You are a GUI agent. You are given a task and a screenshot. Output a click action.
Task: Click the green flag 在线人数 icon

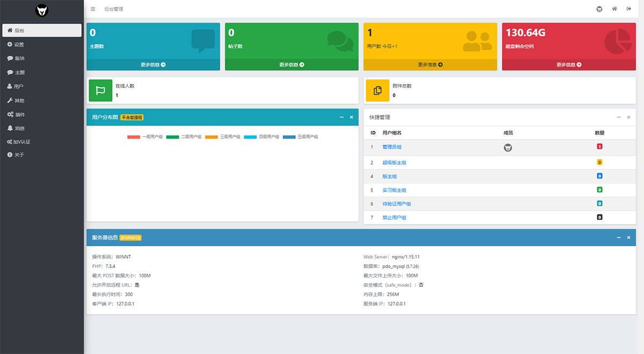pyautogui.click(x=100, y=91)
